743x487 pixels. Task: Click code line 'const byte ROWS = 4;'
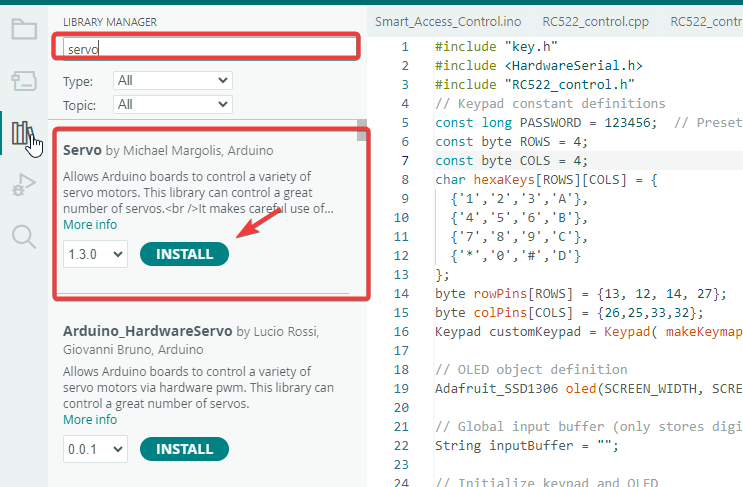click(511, 142)
